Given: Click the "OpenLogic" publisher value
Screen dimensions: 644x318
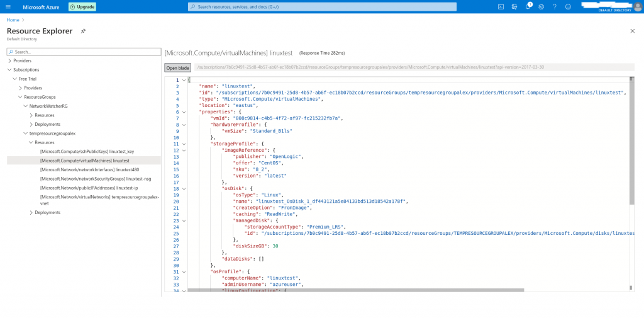Looking at the screenshot, I should tap(287, 157).
